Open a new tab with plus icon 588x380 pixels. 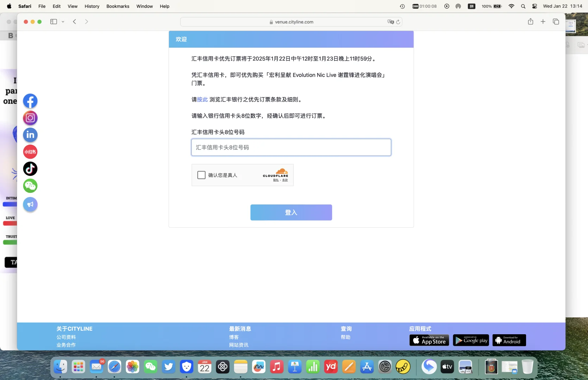pyautogui.click(x=543, y=21)
